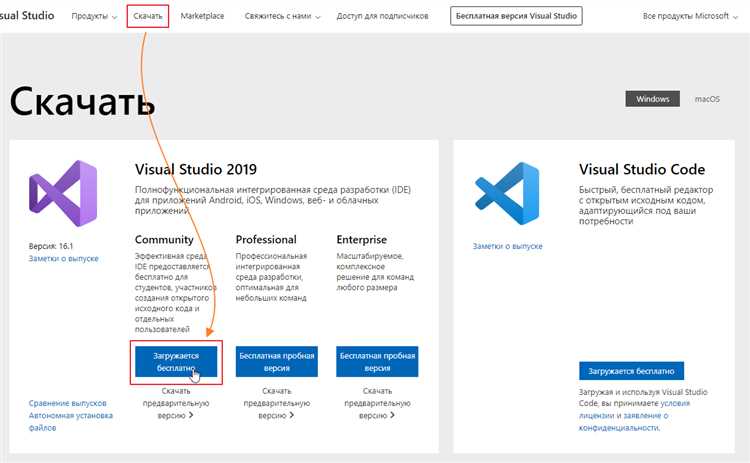Screen dimensions: 750x463
Task: Open Заметки о выпуске for Visual Studio 2019
Action: click(x=64, y=258)
